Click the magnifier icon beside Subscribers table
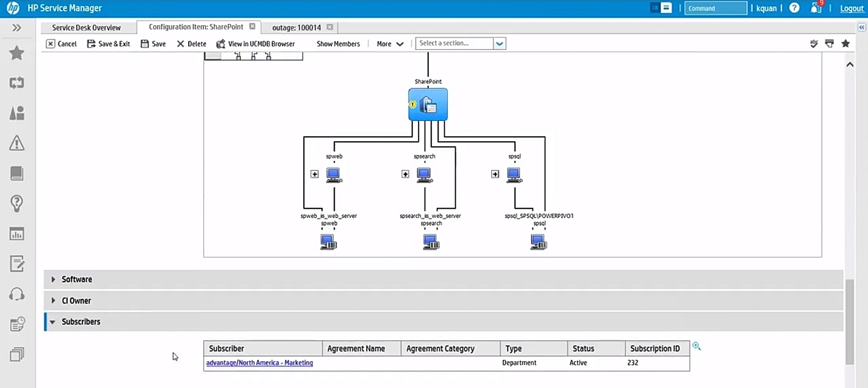This screenshot has height=388, width=868. click(x=697, y=347)
